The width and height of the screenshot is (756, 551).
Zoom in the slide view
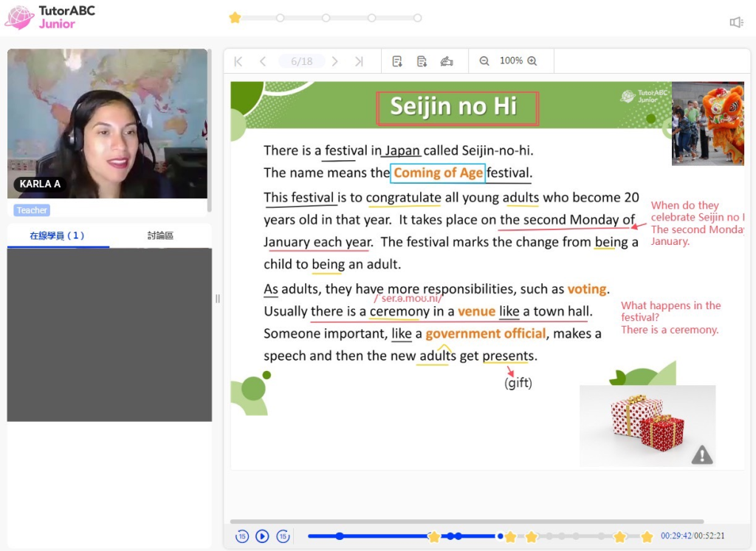click(x=532, y=61)
